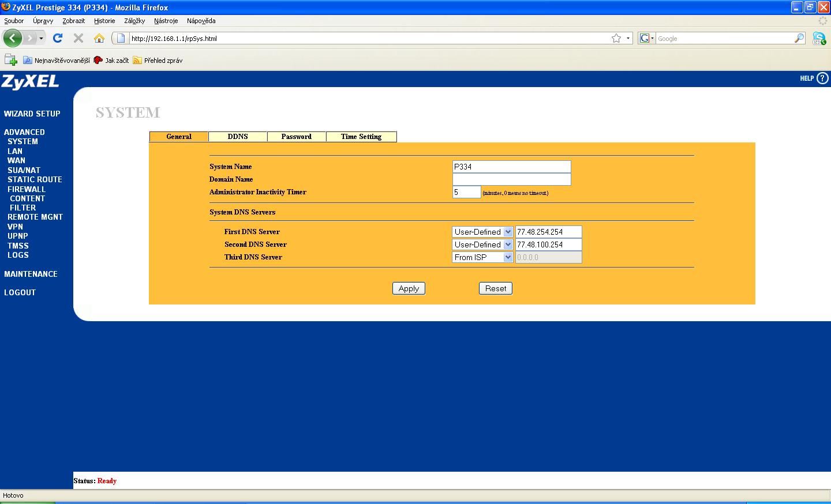This screenshot has height=504, width=831.
Task: Click the browser URL address bar
Action: (x=369, y=39)
